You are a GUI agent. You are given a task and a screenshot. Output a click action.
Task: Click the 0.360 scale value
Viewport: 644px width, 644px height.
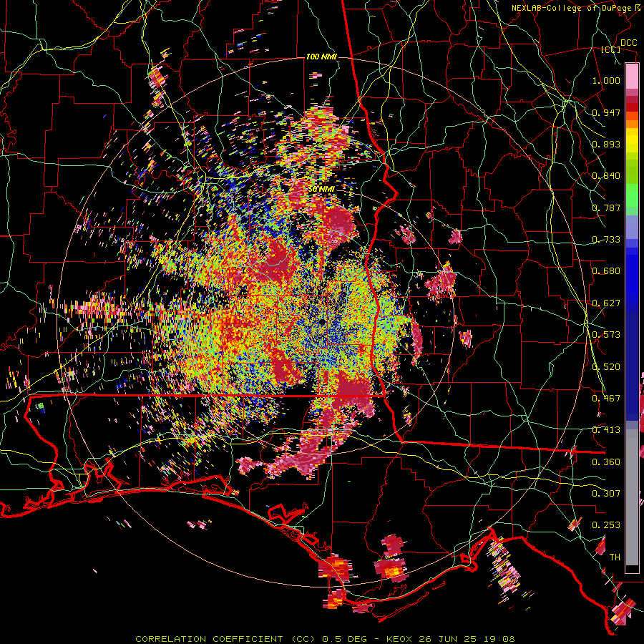tap(606, 462)
